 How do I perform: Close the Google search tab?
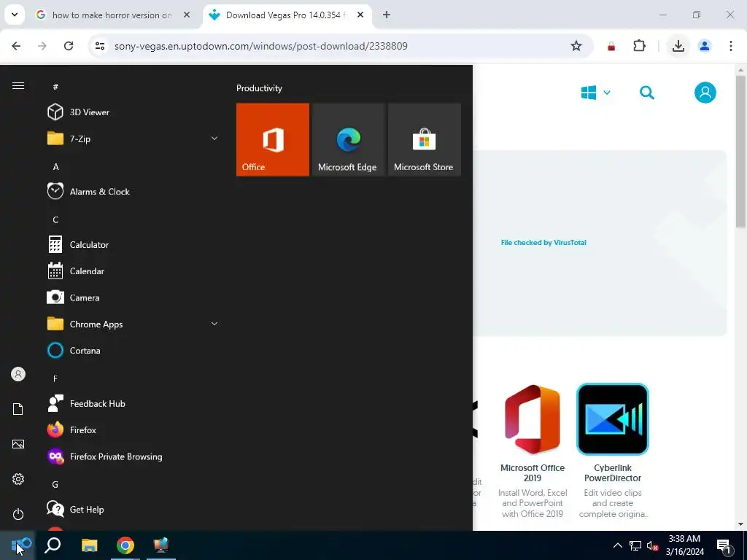[x=187, y=15]
